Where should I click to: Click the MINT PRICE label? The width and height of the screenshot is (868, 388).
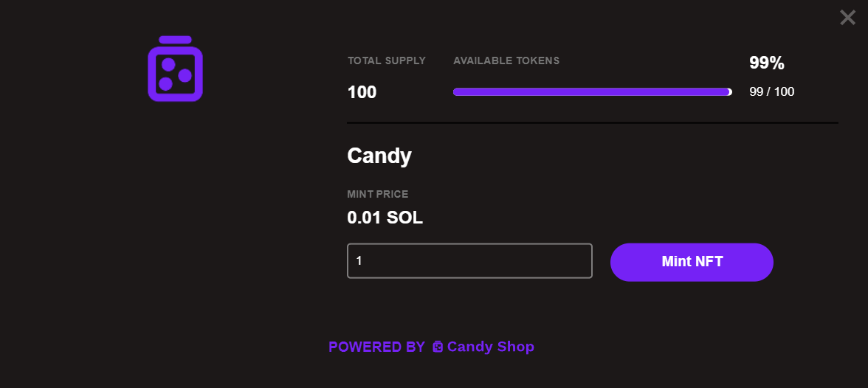377,194
